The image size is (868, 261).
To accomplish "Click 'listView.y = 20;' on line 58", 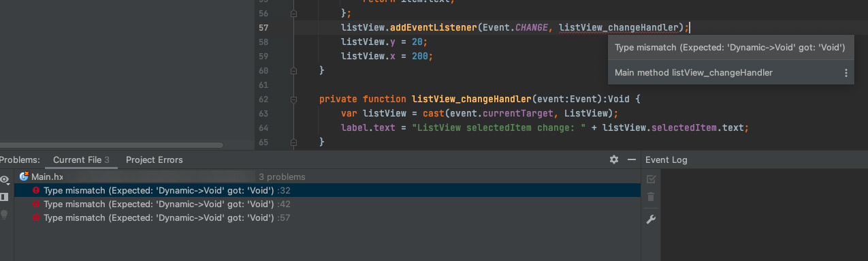I will pos(384,42).
